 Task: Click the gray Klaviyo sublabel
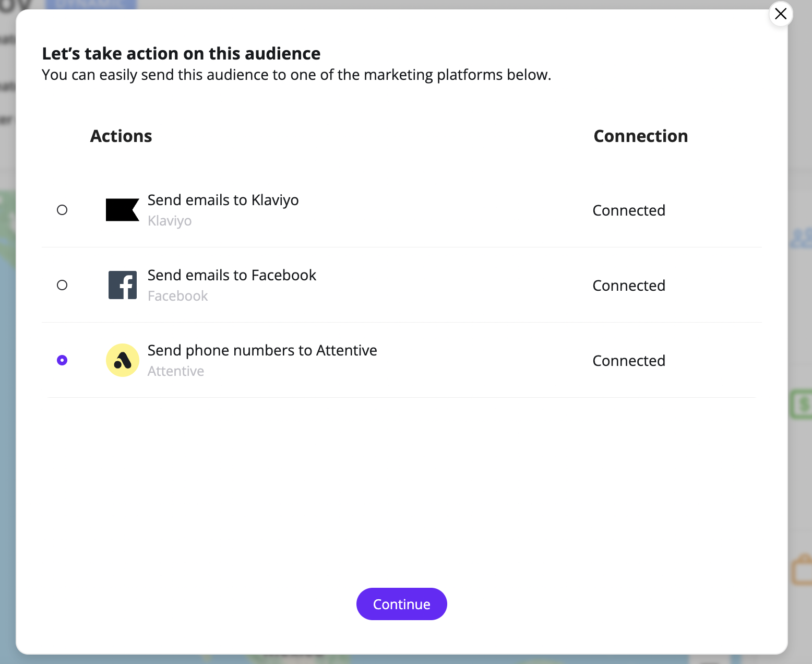[x=170, y=221]
